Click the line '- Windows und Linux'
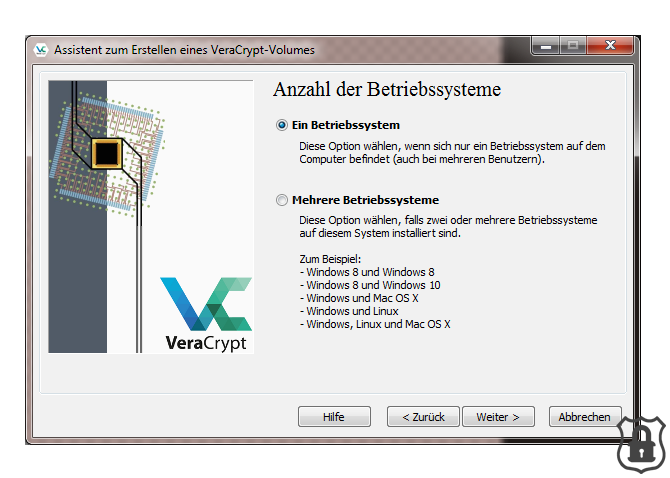 (x=349, y=311)
